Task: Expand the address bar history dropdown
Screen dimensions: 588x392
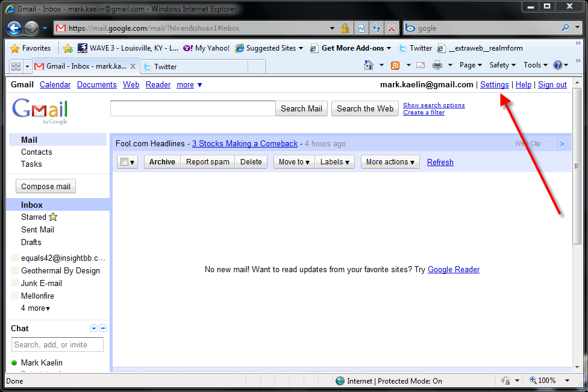Action: 332,28
